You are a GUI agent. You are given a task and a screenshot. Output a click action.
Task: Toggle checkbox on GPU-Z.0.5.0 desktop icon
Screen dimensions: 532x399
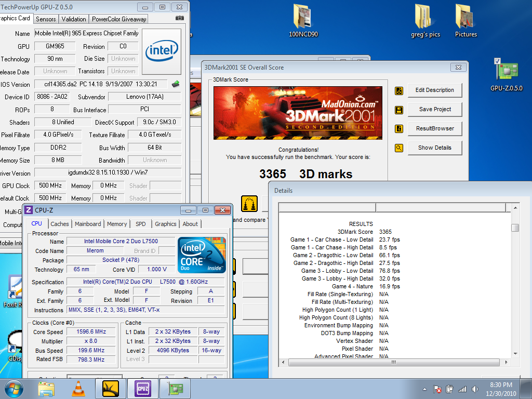497,61
